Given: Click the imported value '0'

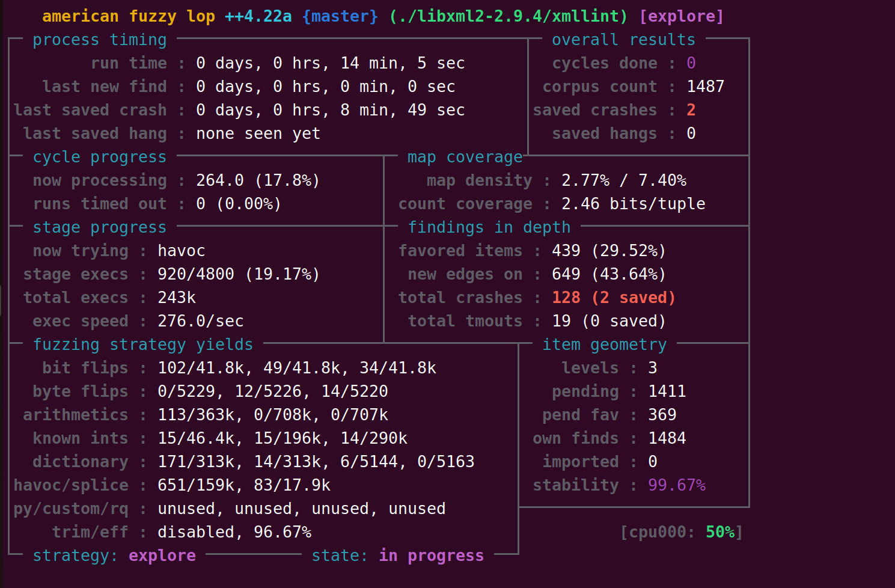Looking at the screenshot, I should (653, 462).
